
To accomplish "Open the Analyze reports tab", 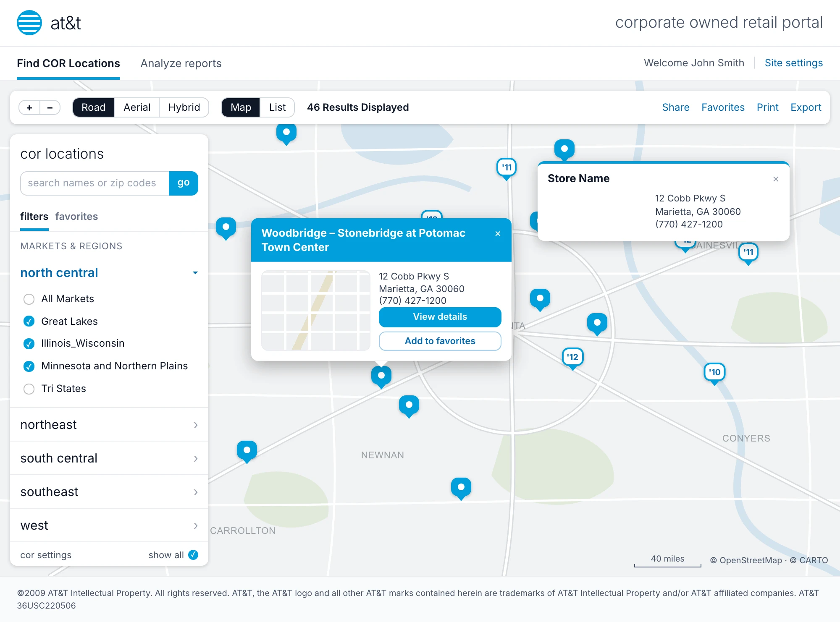I will (181, 63).
